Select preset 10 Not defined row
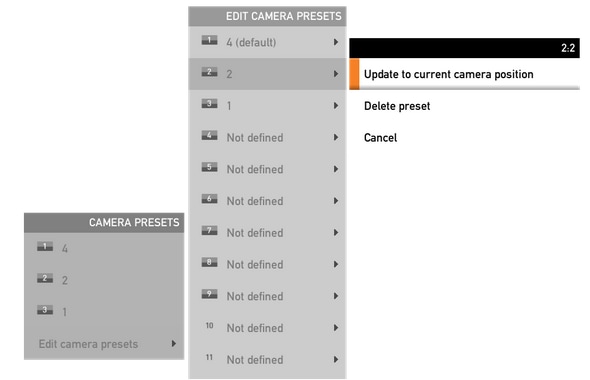This screenshot has height=380, width=590. coord(267,328)
